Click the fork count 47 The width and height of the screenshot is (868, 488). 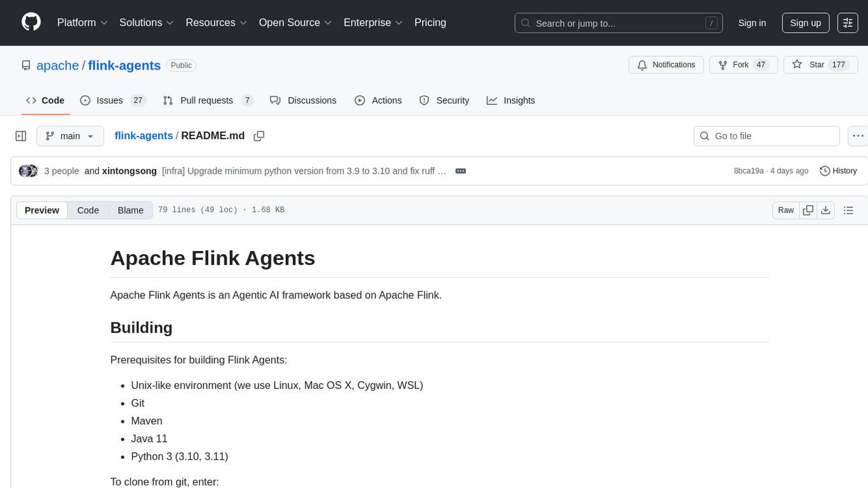tap(760, 65)
